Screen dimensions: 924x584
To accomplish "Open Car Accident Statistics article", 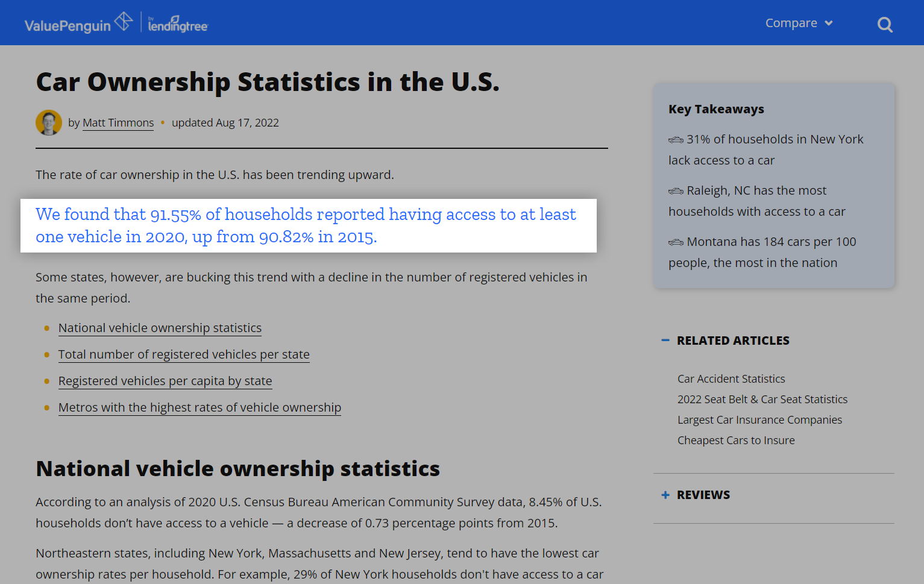I will pos(731,379).
